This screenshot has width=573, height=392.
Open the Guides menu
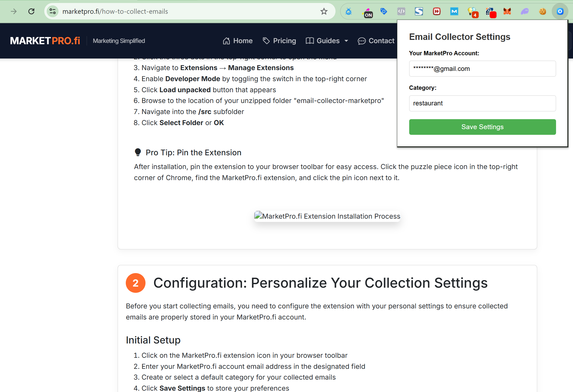[x=327, y=41]
